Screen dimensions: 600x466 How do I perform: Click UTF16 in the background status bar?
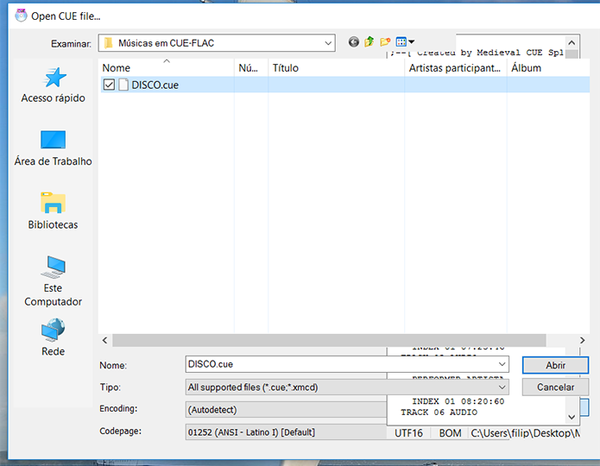point(409,433)
